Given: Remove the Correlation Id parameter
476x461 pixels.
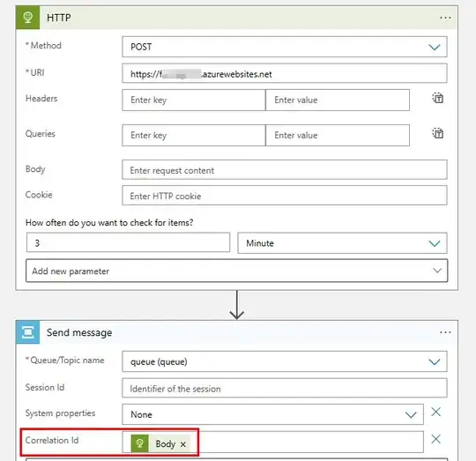Looking at the screenshot, I should 436,439.
